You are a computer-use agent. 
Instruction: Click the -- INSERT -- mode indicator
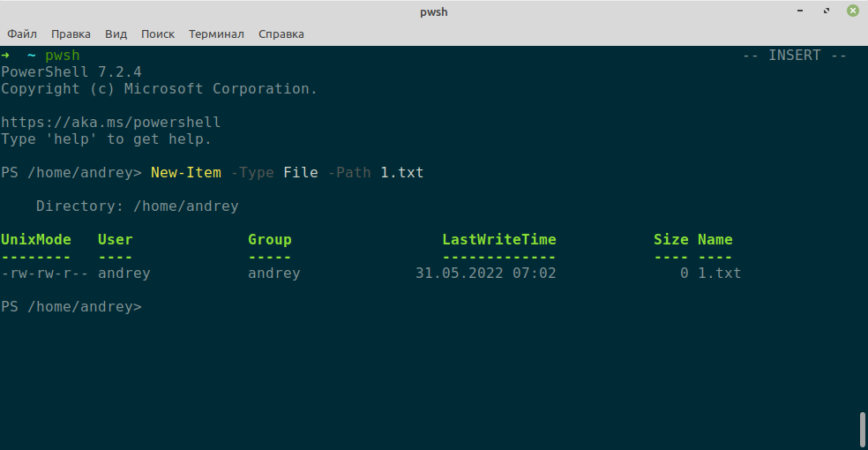794,56
